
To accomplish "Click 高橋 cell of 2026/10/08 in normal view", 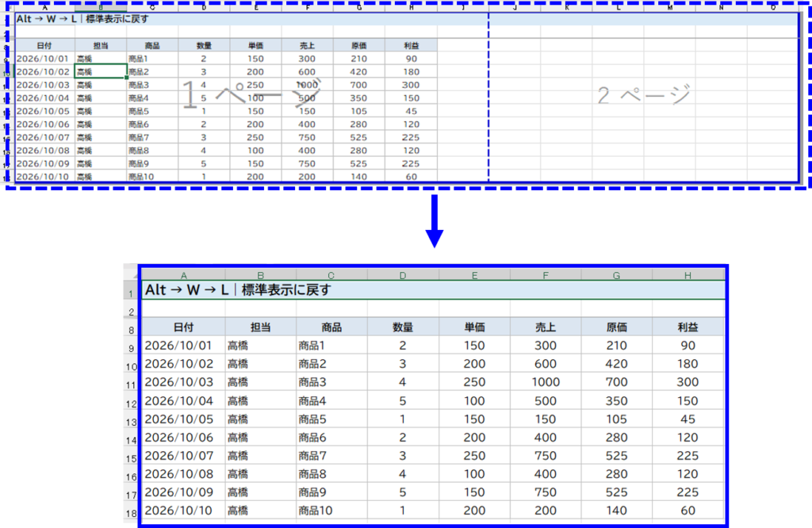I will (x=260, y=473).
